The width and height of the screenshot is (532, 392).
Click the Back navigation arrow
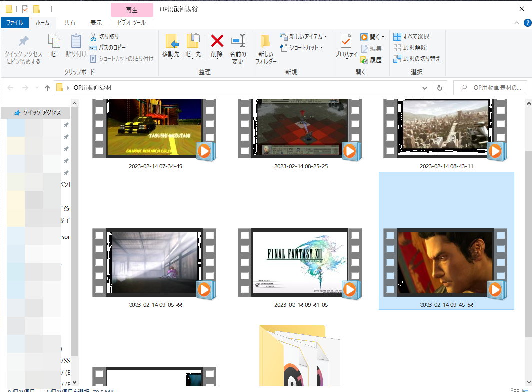10,88
